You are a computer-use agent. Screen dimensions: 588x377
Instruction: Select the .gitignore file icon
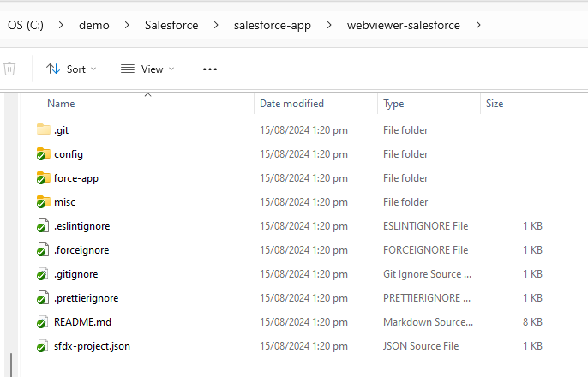pos(43,274)
